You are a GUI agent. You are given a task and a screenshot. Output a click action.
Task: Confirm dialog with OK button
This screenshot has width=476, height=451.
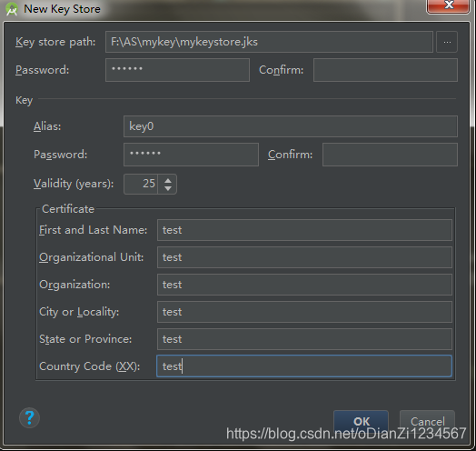[361, 421]
